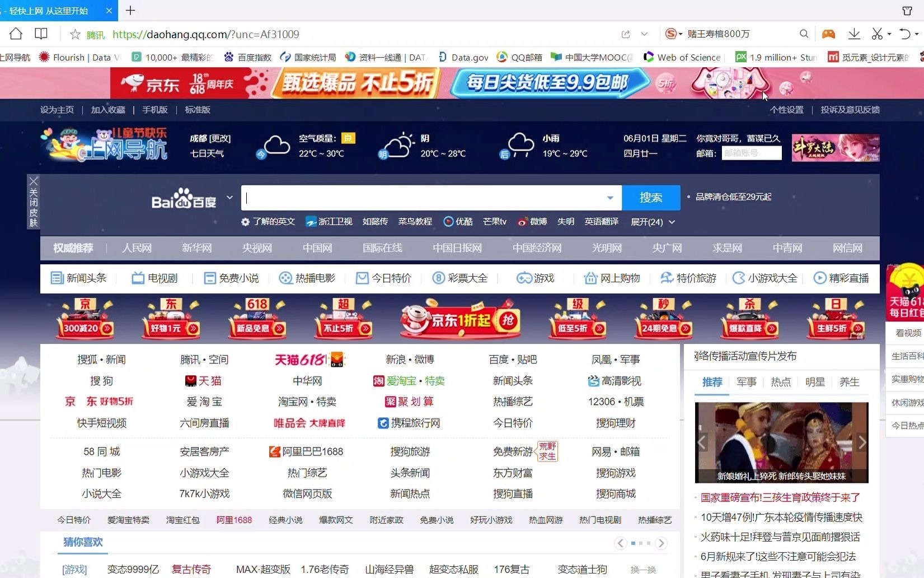Viewport: 924px width, 578px height.
Task: Open the Baidu search engine dropdown
Action: 229,198
